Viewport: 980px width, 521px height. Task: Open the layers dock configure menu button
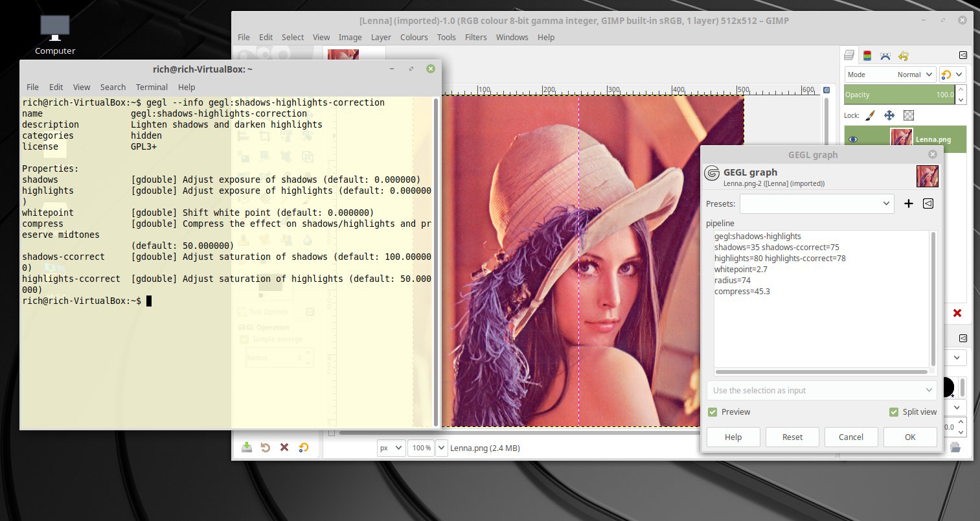point(963,55)
